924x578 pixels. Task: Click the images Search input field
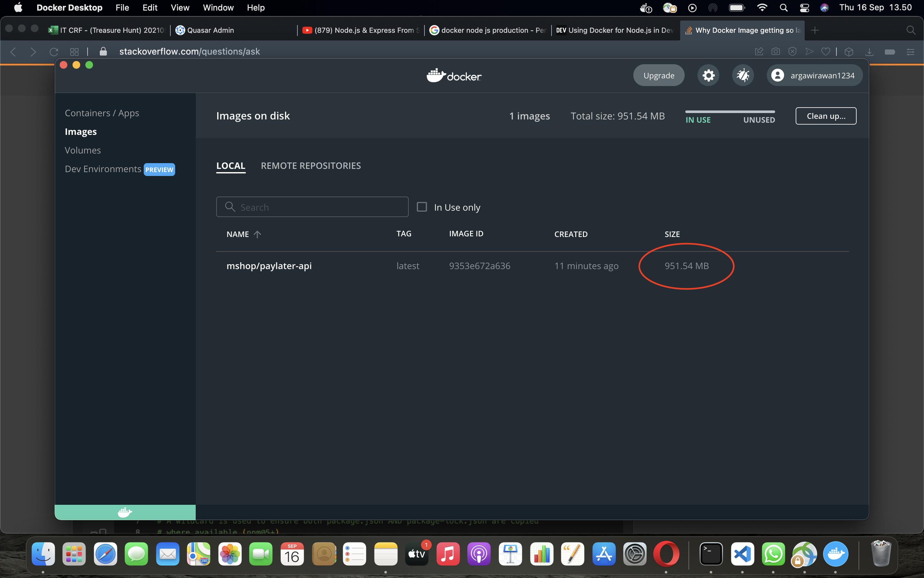(x=312, y=207)
